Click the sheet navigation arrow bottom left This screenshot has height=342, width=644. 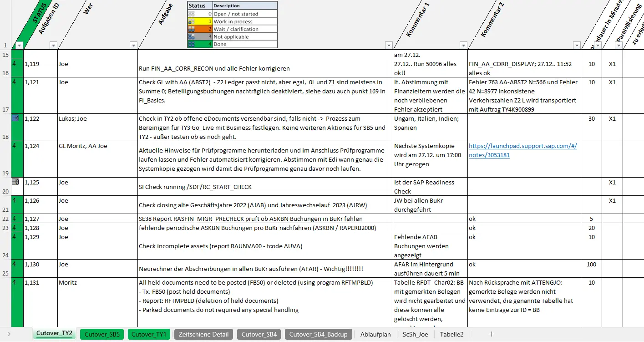coord(10,334)
